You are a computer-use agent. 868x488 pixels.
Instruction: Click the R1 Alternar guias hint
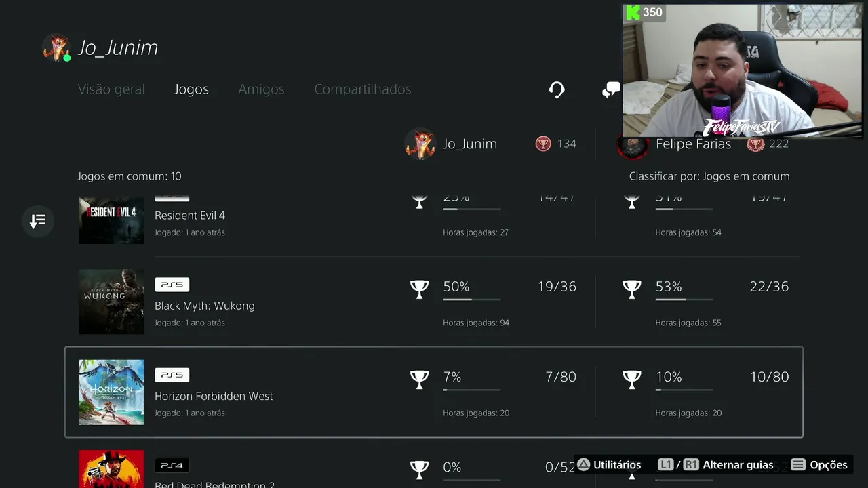(728, 465)
